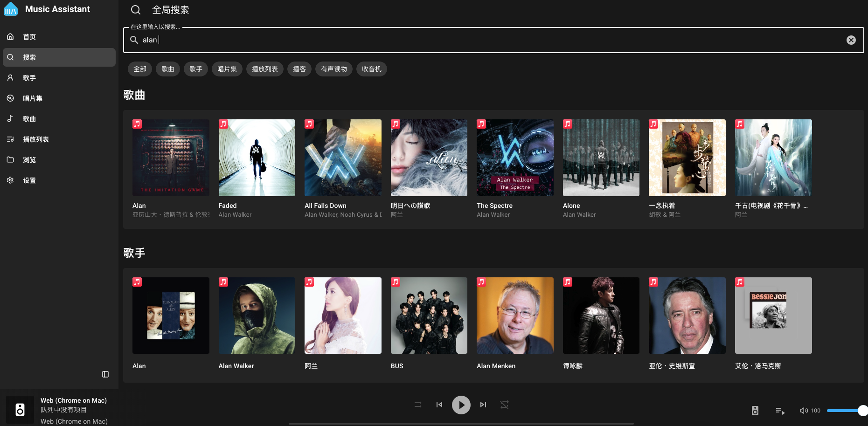Viewport: 868px width, 426px height.
Task: Open the 亚伦·史维斯查 artist photo
Action: (687, 316)
